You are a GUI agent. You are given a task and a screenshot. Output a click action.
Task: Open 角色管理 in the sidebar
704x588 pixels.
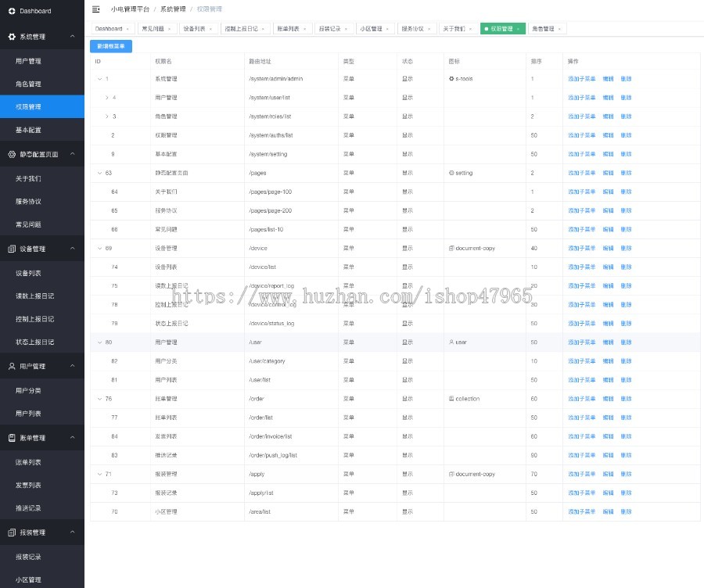(x=41, y=84)
